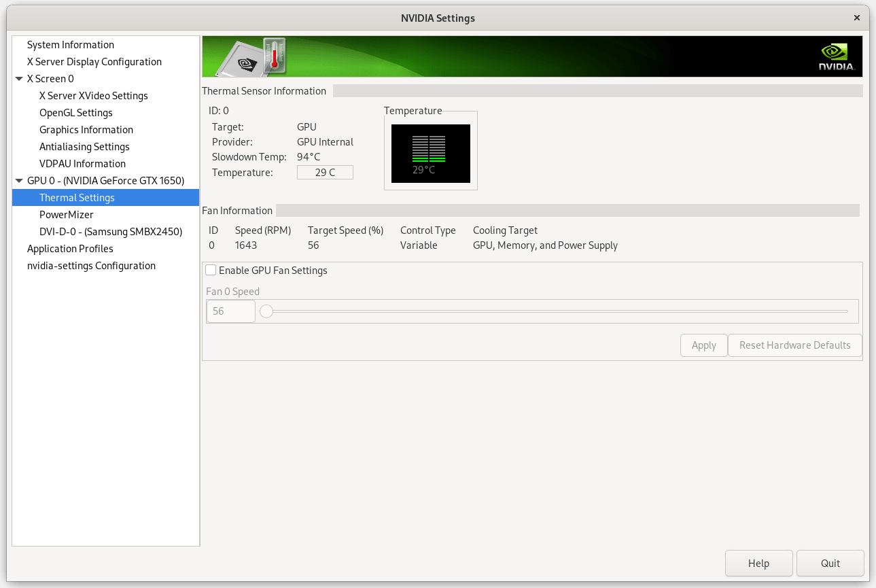
Task: Open Application Profiles section
Action: click(x=70, y=248)
